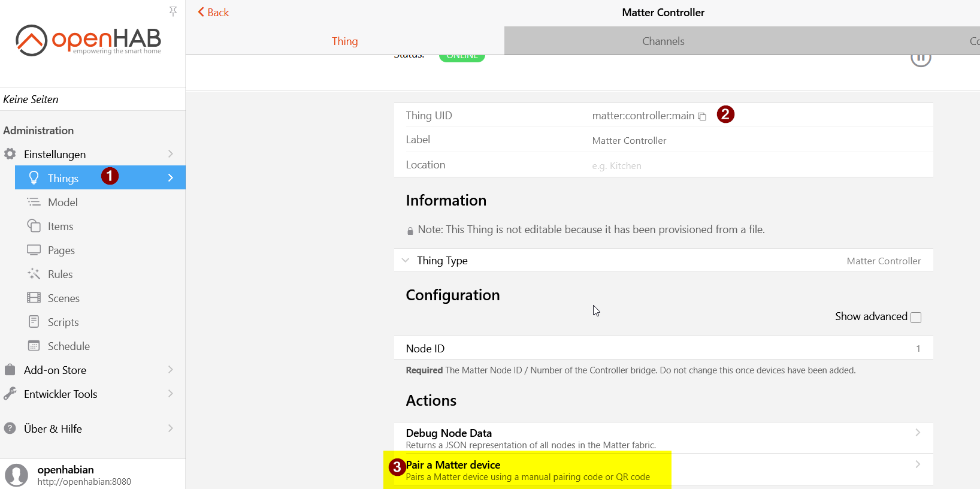
Task: Pause the Thing with the pause icon
Action: click(x=921, y=59)
